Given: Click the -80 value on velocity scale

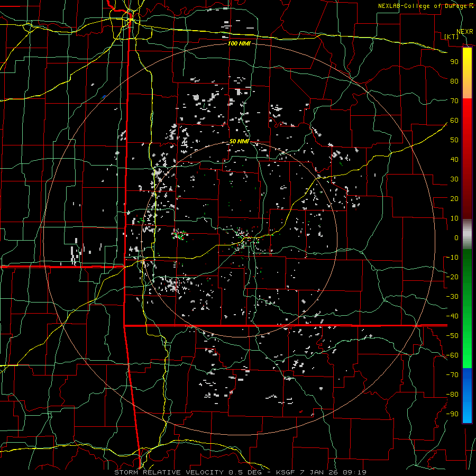Looking at the screenshot, I should (452, 395).
